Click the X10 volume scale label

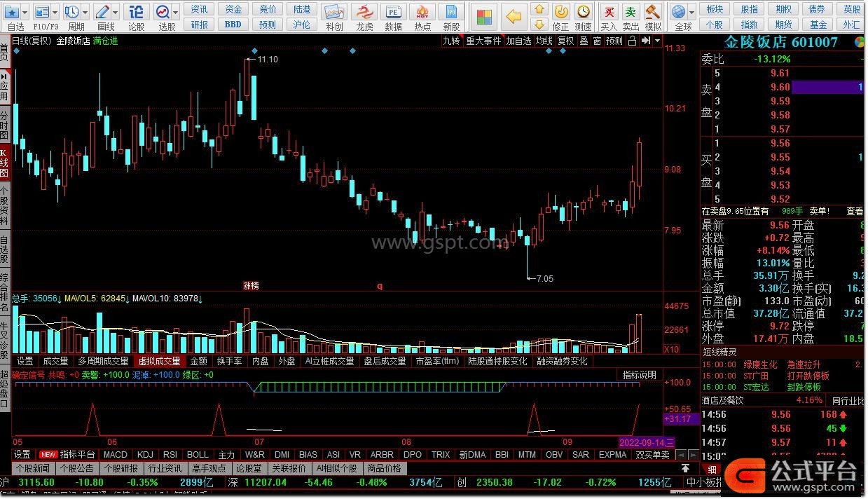pos(671,349)
